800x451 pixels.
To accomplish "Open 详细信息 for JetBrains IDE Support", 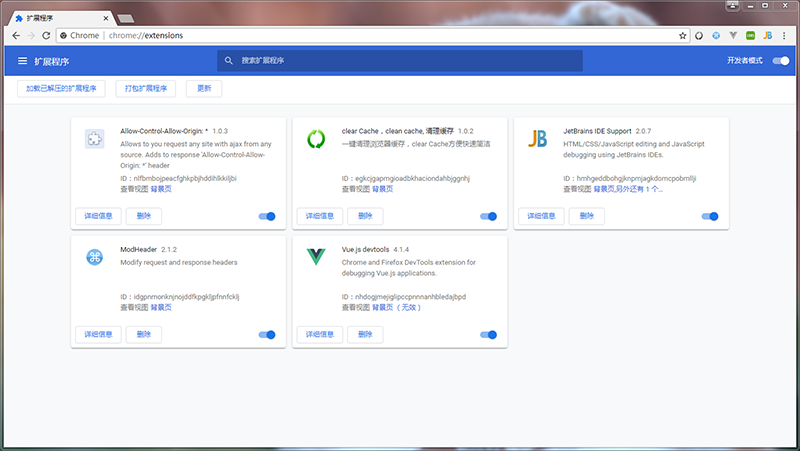I will pyautogui.click(x=541, y=216).
